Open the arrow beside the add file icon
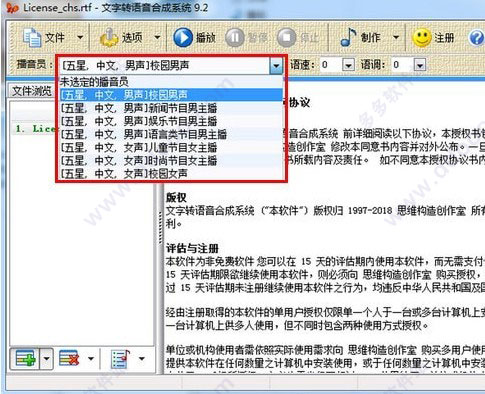 (47, 359)
